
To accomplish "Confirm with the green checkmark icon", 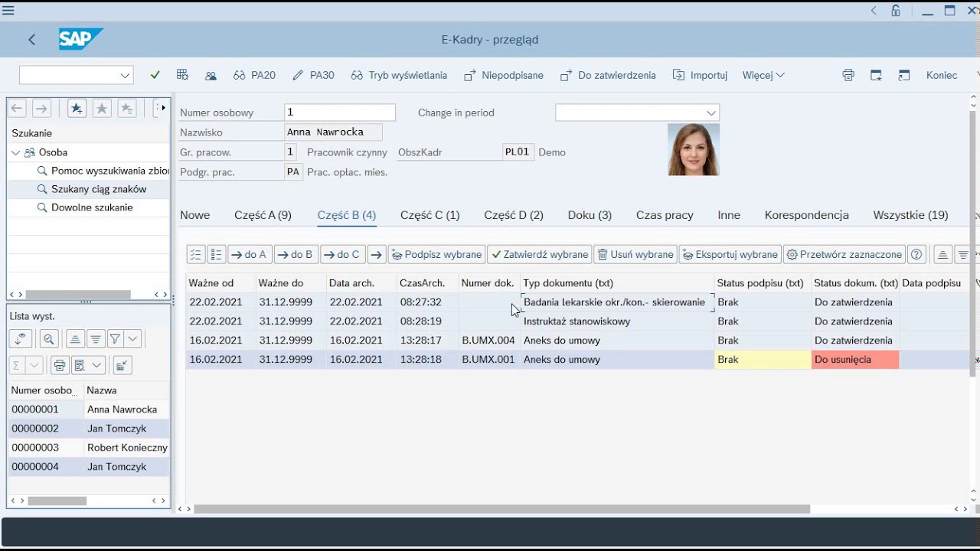I will click(155, 75).
